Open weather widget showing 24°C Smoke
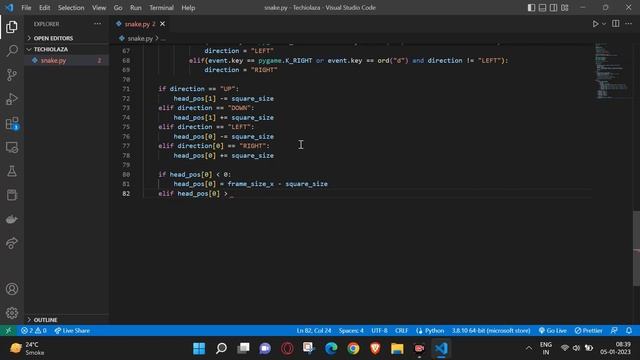Image resolution: width=640 pixels, height=360 pixels. coord(27,348)
